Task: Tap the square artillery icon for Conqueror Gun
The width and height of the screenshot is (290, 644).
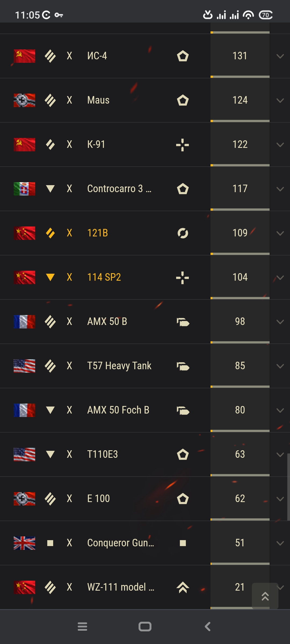Action: pos(183,543)
